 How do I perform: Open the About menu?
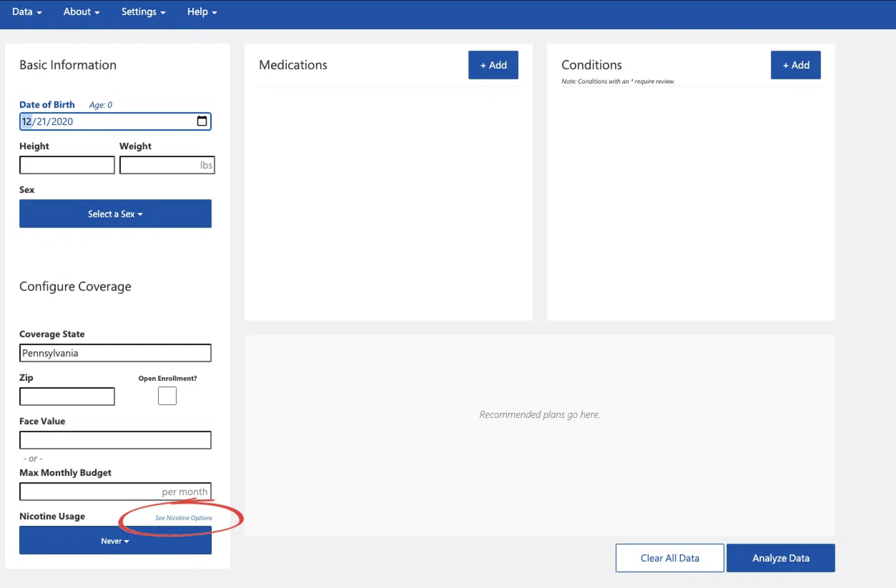click(81, 12)
